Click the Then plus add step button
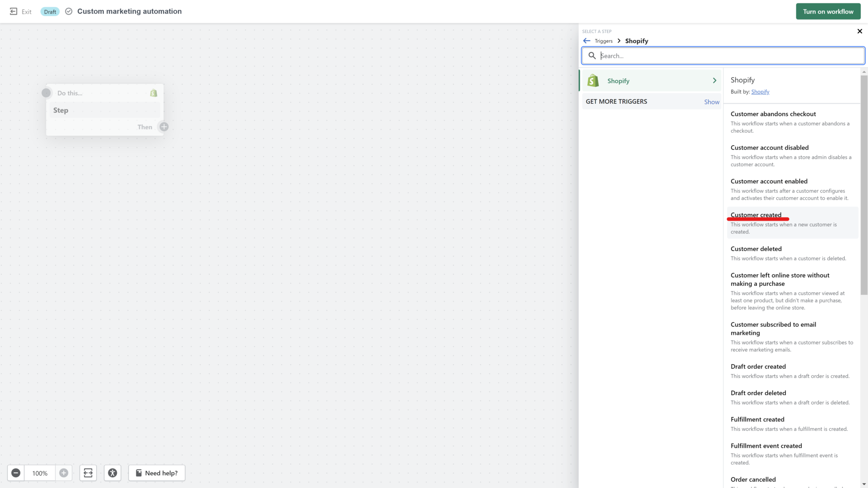This screenshot has height=488, width=868. point(163,127)
